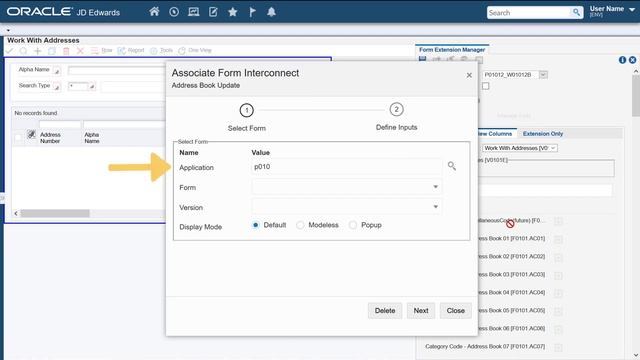The height and width of the screenshot is (360, 640).
Task: Click the lookup icon after the Search Type value
Action: tap(92, 87)
